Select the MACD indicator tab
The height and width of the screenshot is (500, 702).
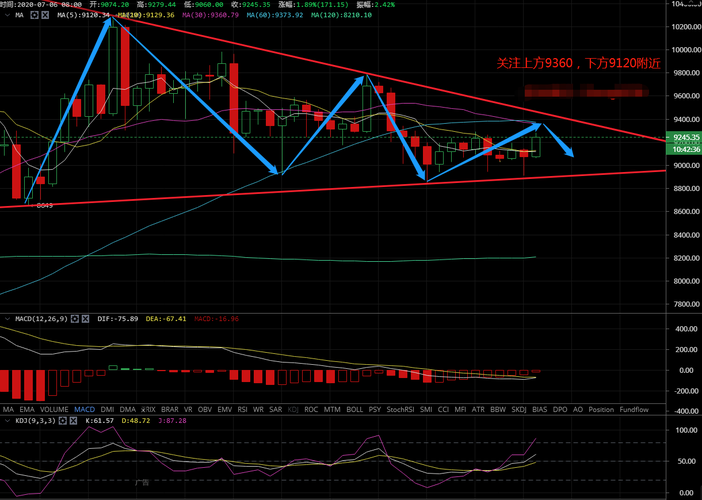pyautogui.click(x=84, y=410)
